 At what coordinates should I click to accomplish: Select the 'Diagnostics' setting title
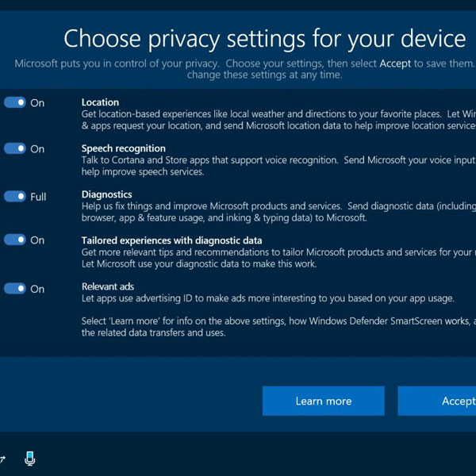(107, 194)
